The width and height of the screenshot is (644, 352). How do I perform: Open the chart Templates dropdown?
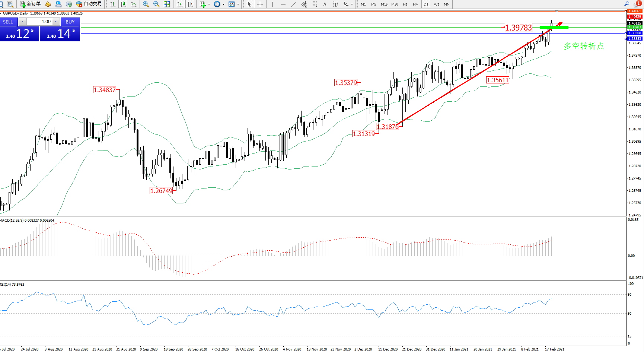pos(238,4)
